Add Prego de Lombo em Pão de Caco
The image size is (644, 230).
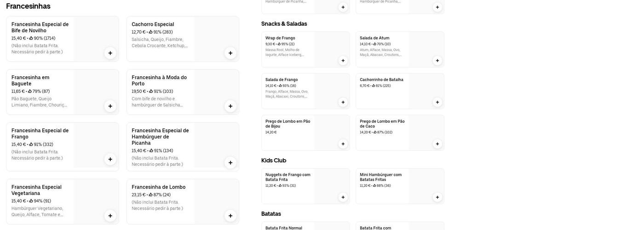437,144
